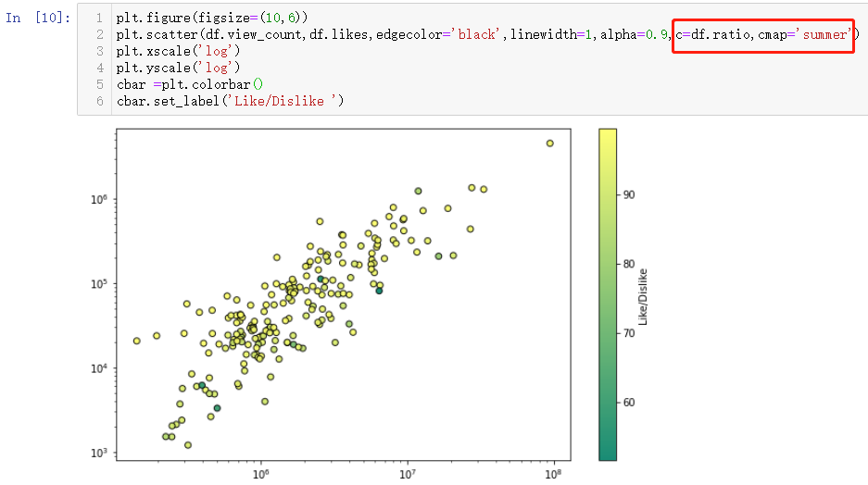Image resolution: width=868 pixels, height=485 pixels.
Task: Click line 6 cbar.set_label code
Action: (231, 101)
